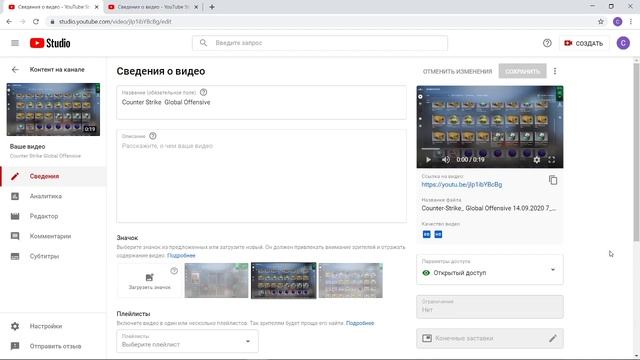
Task: Click the address bar URL
Action: 115,22
